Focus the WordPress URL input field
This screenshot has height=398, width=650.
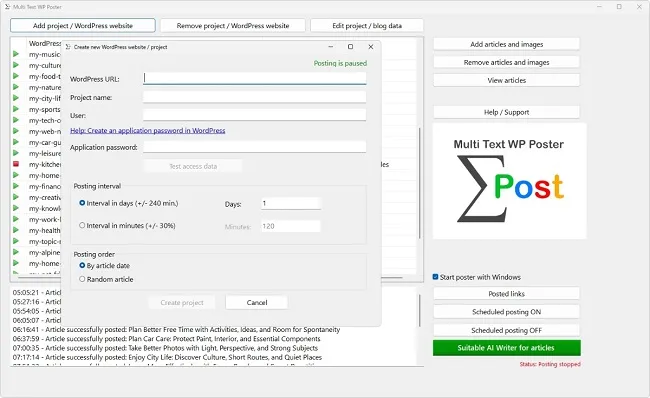tap(255, 78)
